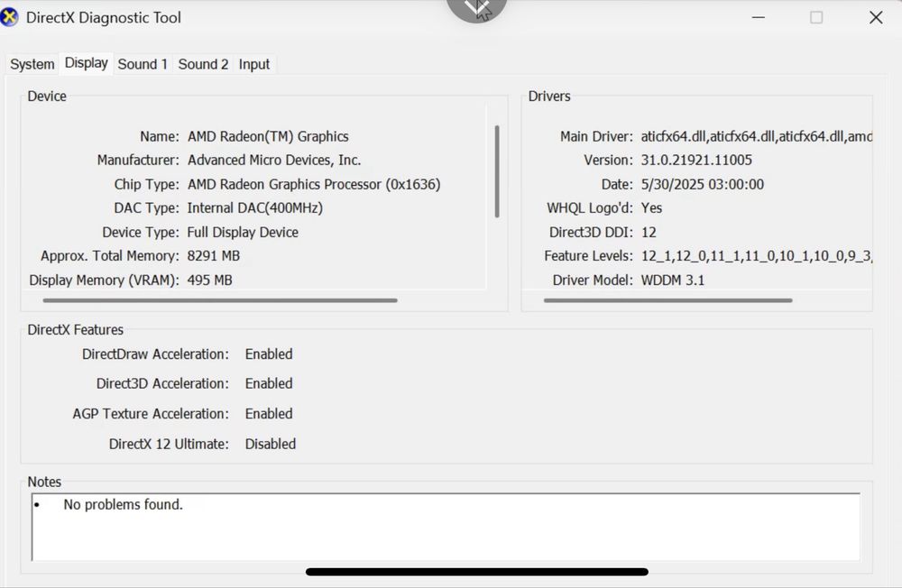This screenshot has width=902, height=588.
Task: Click the Feature Levels 12_1,12_0 value
Action: click(757, 255)
